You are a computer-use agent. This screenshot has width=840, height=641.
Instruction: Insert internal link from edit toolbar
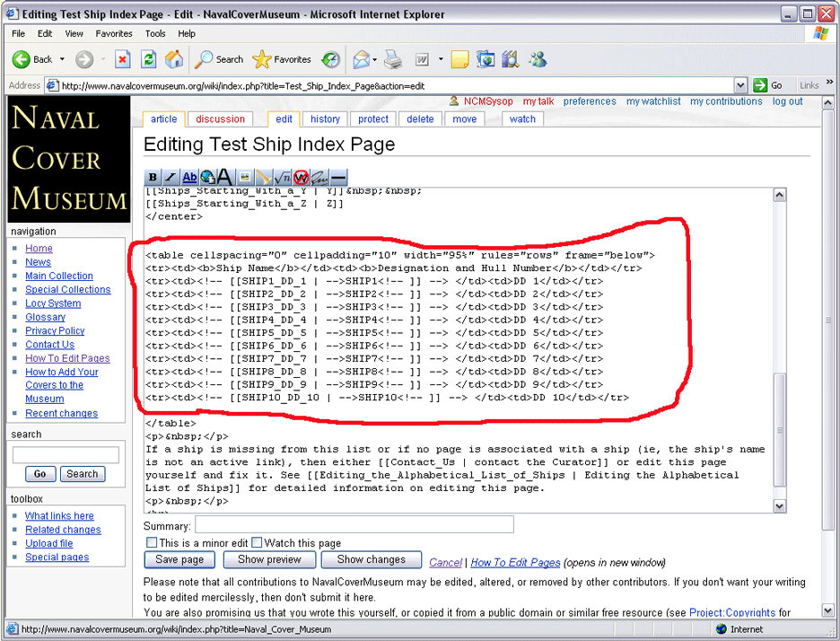[x=189, y=178]
